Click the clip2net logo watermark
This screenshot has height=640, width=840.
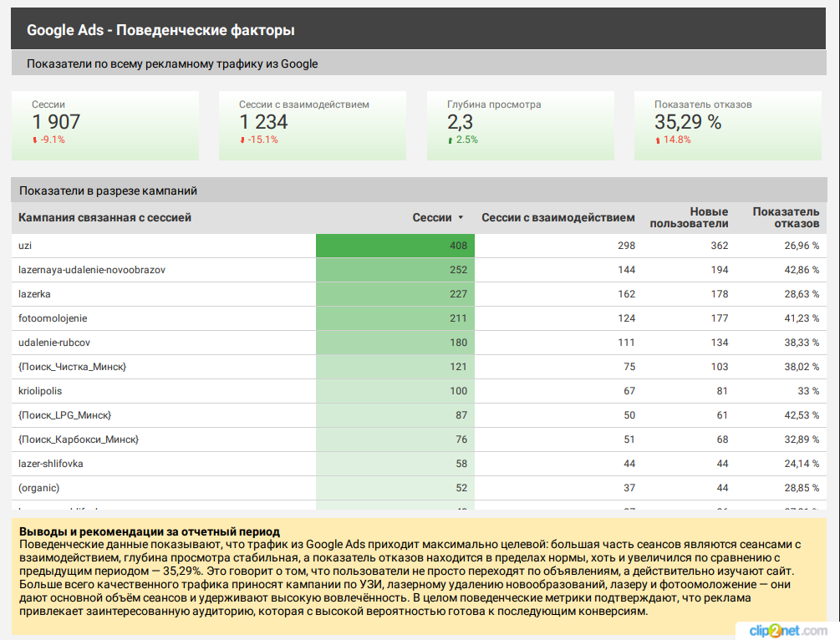tap(788, 629)
